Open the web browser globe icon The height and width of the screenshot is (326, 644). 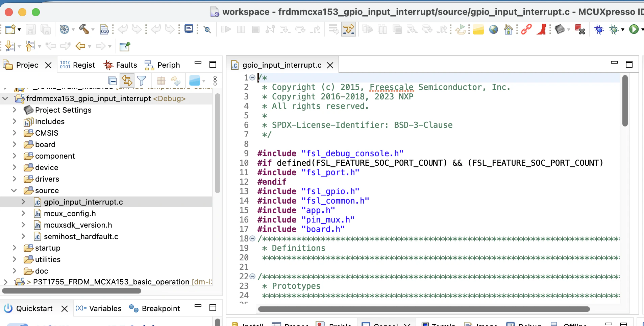[x=494, y=29]
